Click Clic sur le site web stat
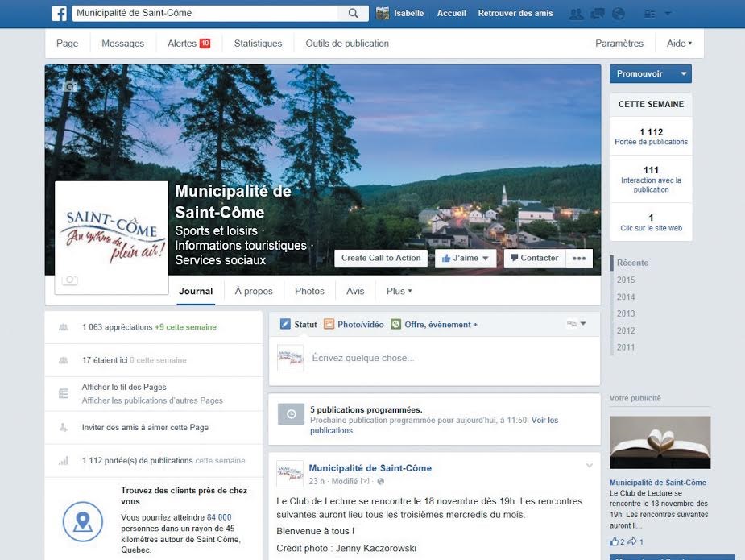This screenshot has height=560, width=745. pos(651,222)
